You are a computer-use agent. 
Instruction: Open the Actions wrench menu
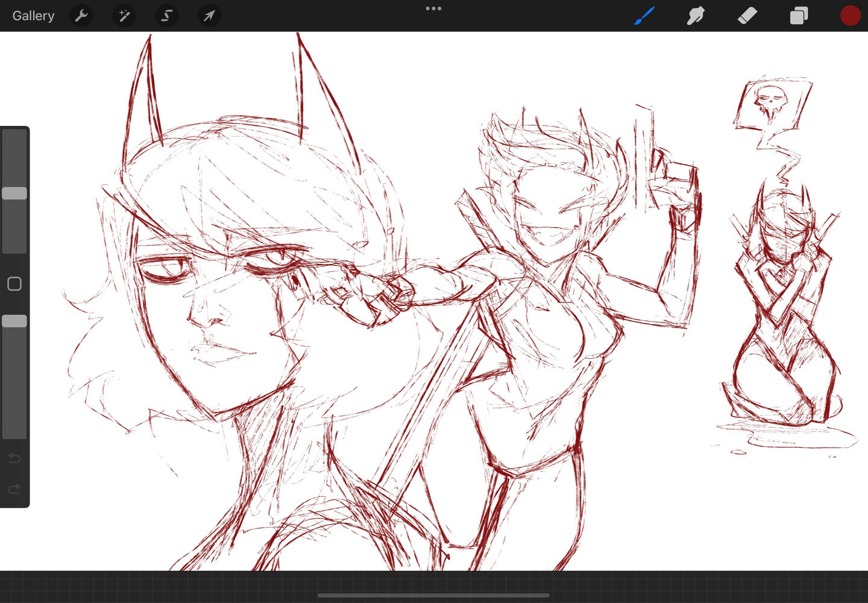(x=81, y=16)
